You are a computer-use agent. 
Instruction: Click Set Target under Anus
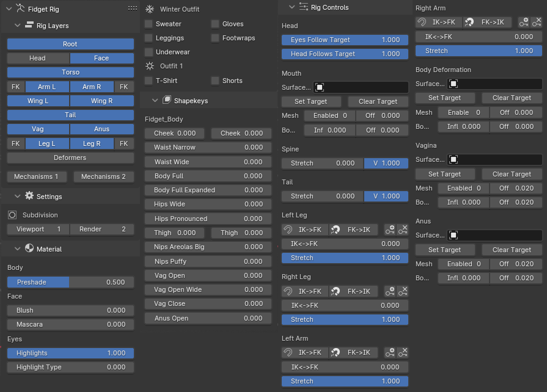tap(445, 250)
